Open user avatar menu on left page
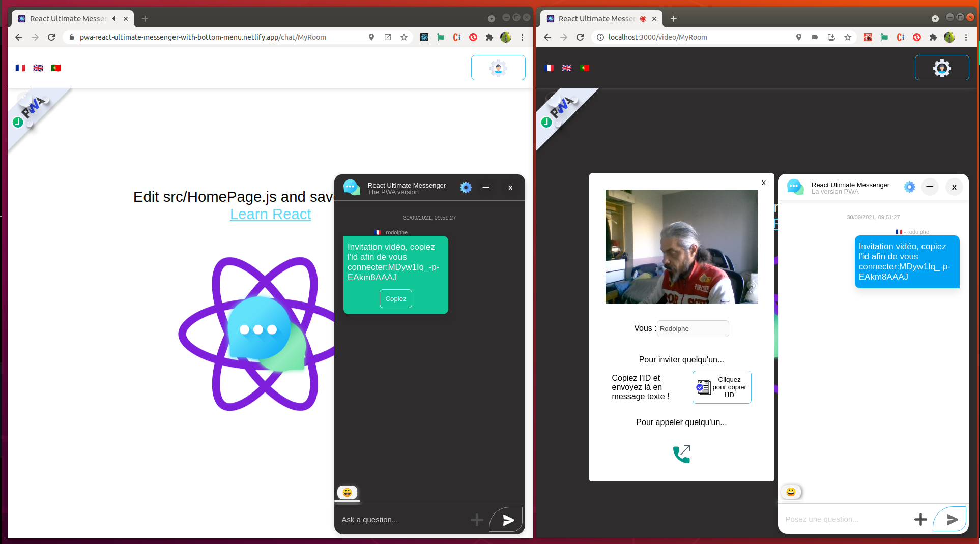This screenshot has width=980, height=544. (x=498, y=68)
